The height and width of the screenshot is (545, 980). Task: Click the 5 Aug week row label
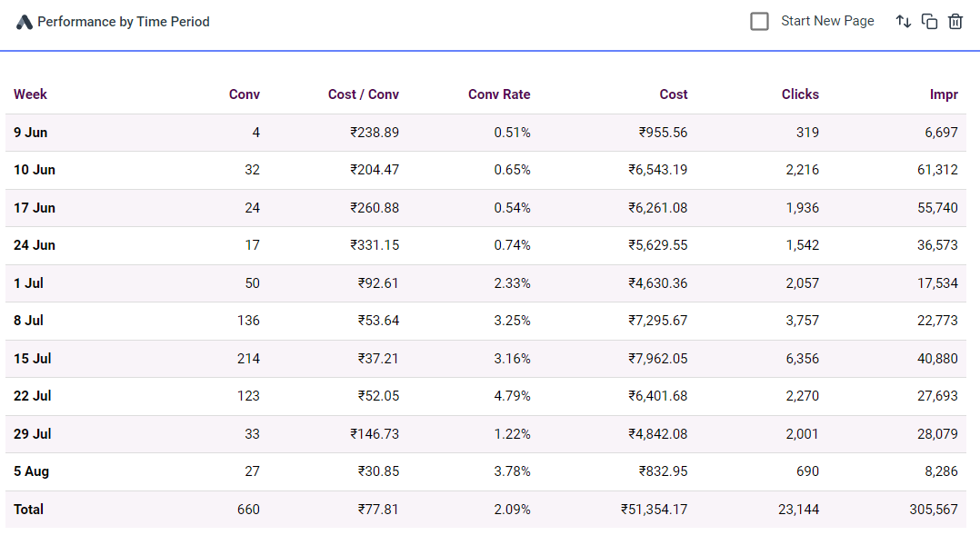[x=32, y=471]
